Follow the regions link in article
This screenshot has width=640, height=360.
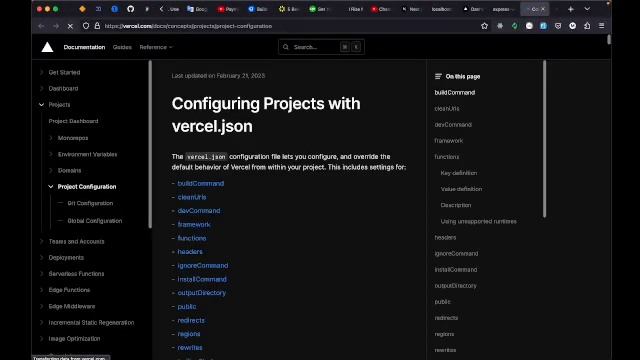point(189,334)
